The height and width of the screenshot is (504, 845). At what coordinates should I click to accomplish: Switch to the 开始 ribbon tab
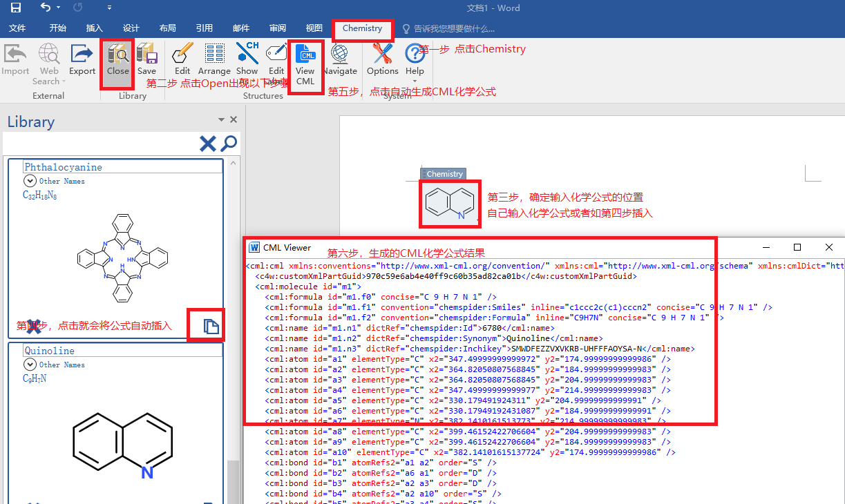(x=58, y=28)
